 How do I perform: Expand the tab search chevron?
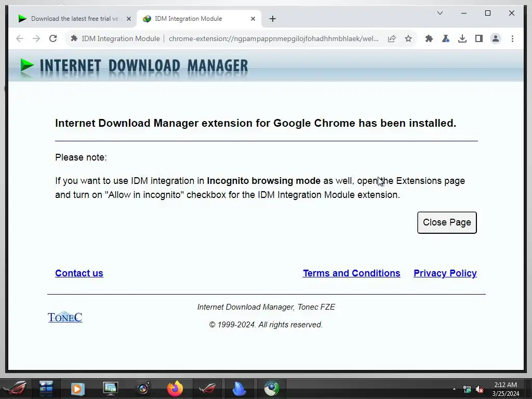pos(440,13)
